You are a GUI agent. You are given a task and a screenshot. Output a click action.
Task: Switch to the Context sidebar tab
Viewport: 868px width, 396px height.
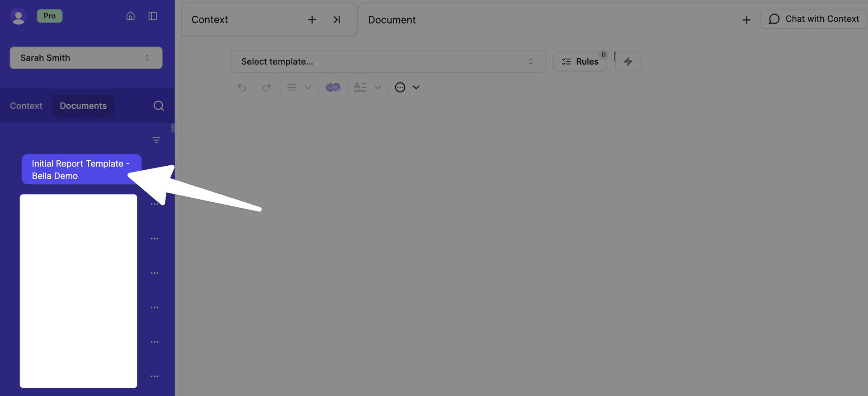click(26, 106)
